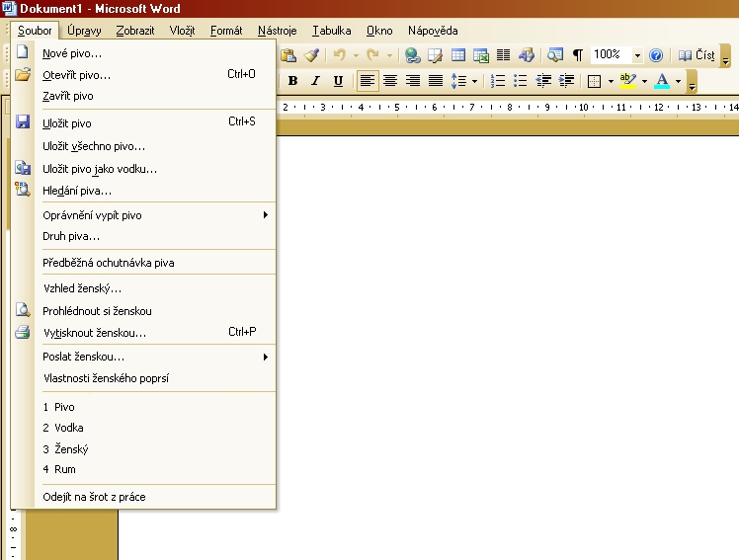Click the 'Číst' reading button
This screenshot has width=739, height=560.
click(x=696, y=55)
